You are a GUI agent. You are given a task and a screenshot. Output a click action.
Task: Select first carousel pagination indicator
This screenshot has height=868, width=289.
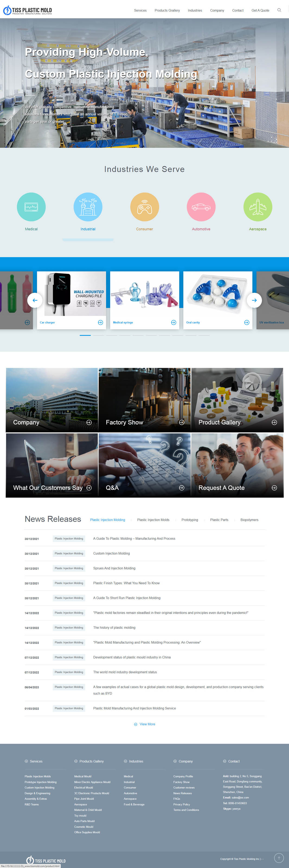[85, 335]
